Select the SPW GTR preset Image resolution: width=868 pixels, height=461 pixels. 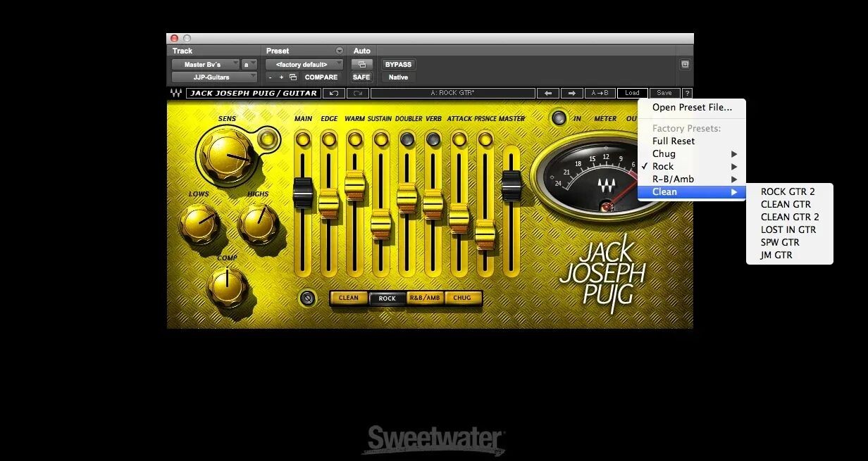coord(789,242)
